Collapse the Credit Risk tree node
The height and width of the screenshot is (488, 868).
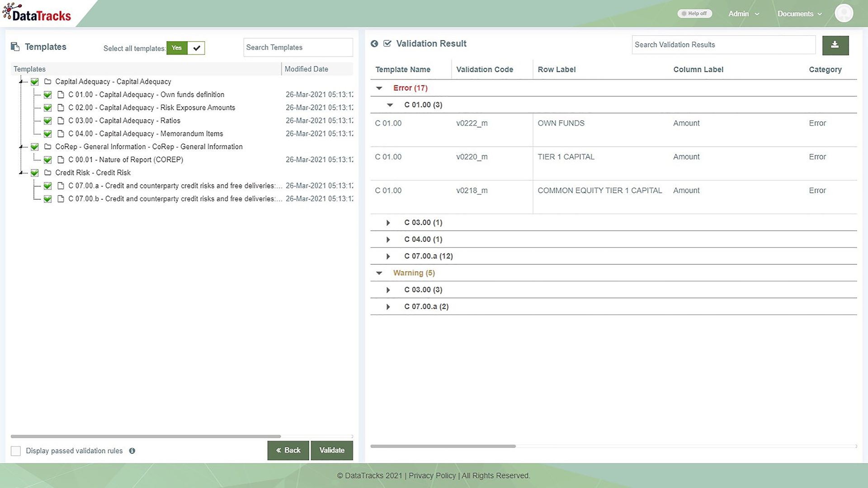pyautogui.click(x=21, y=173)
